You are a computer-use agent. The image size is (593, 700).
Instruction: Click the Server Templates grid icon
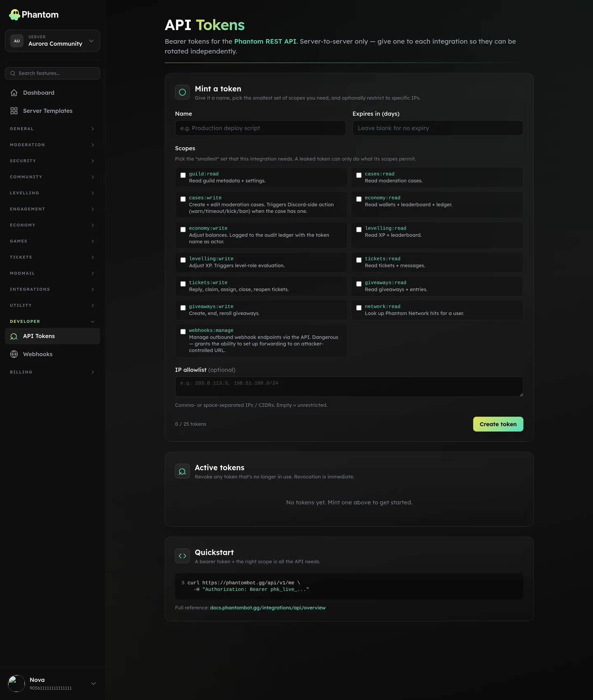(14, 111)
